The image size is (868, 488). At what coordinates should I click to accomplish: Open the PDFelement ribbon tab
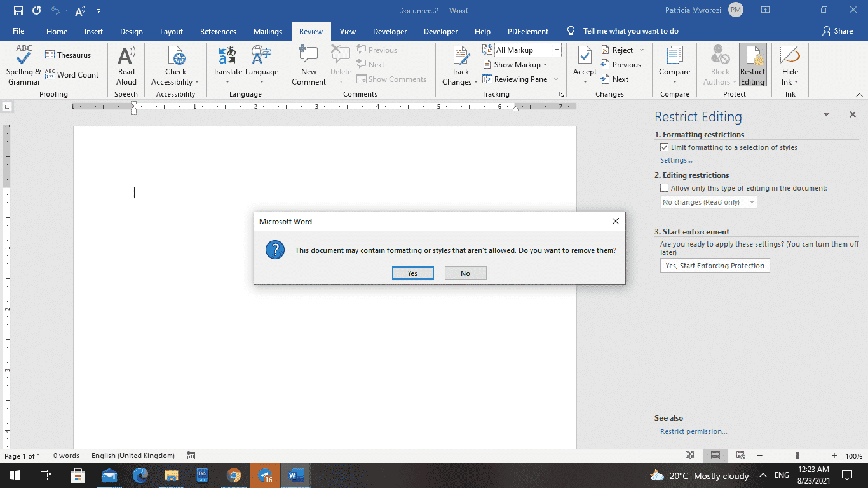pyautogui.click(x=527, y=30)
